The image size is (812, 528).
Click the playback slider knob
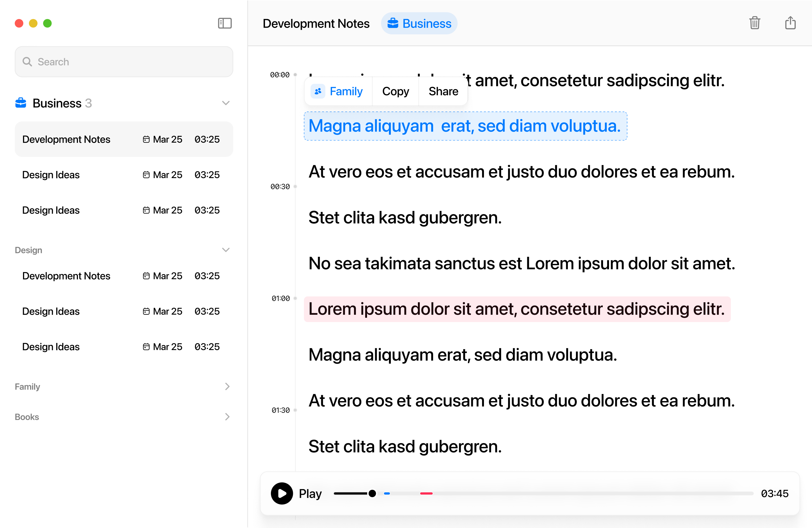coord(372,494)
